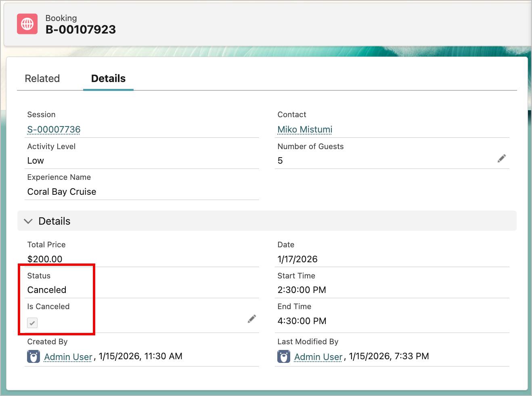Image resolution: width=532 pixels, height=396 pixels.
Task: Click experience name Coral Bay Cruise
Action: [62, 192]
